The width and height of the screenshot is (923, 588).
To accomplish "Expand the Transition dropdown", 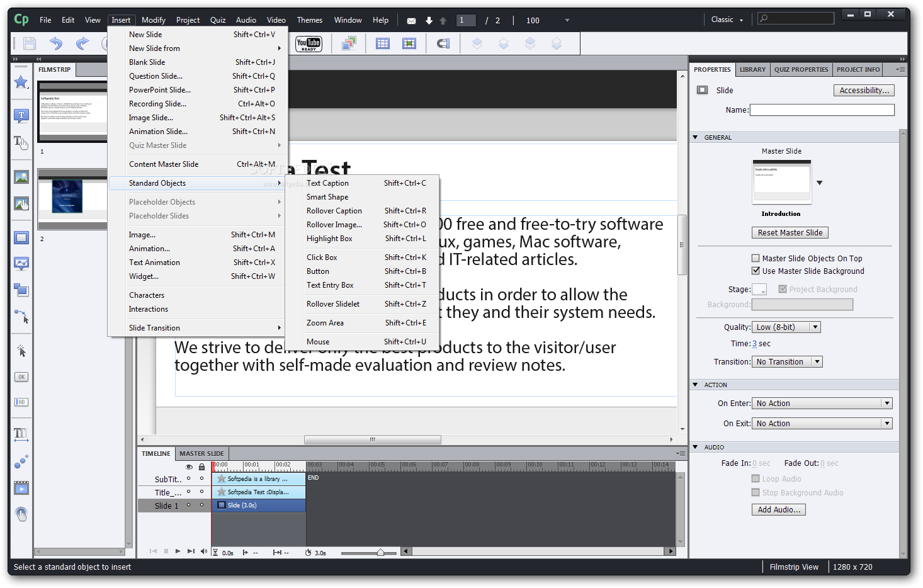I will 788,362.
